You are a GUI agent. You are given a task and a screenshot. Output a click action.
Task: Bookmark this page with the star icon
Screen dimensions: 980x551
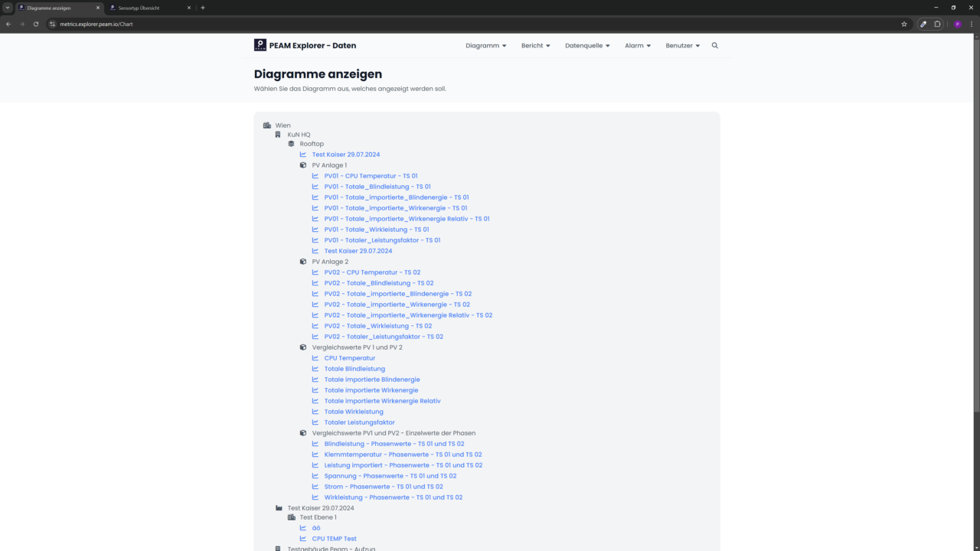(x=904, y=24)
